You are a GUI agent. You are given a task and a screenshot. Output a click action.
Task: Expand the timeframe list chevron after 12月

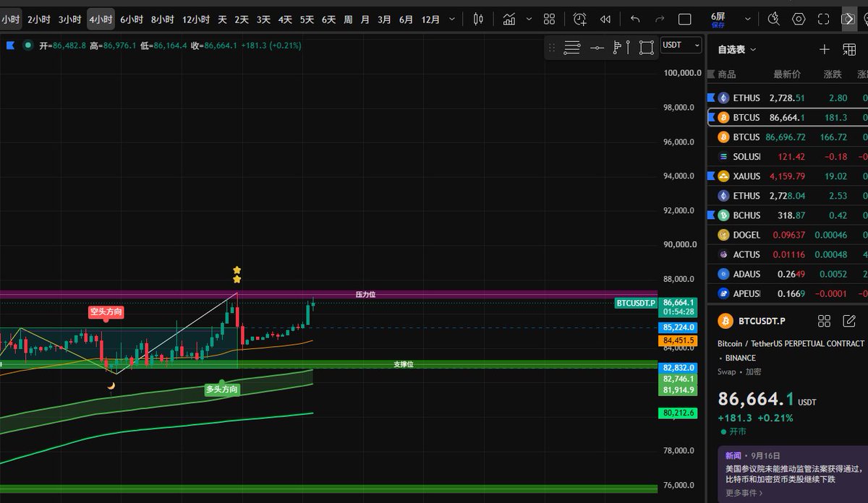(453, 20)
